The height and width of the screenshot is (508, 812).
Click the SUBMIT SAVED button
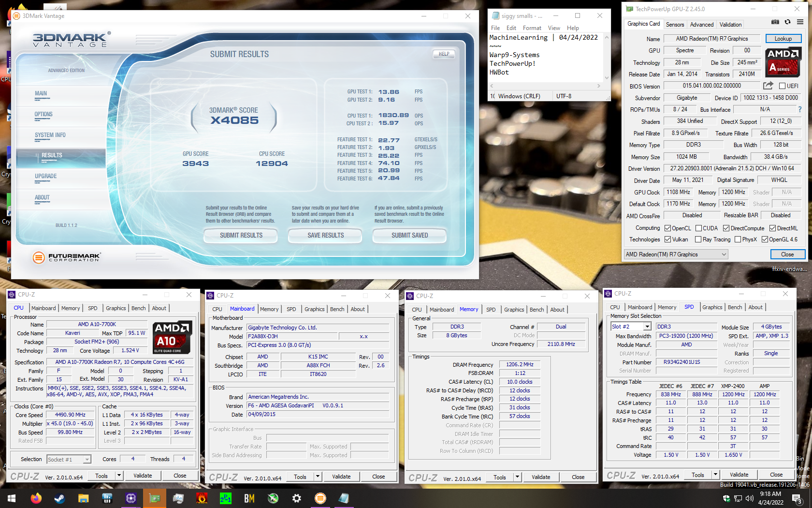(x=410, y=236)
